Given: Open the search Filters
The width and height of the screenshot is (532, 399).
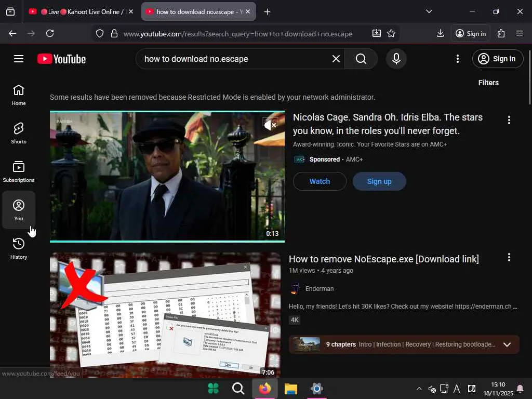Looking at the screenshot, I should (x=488, y=83).
